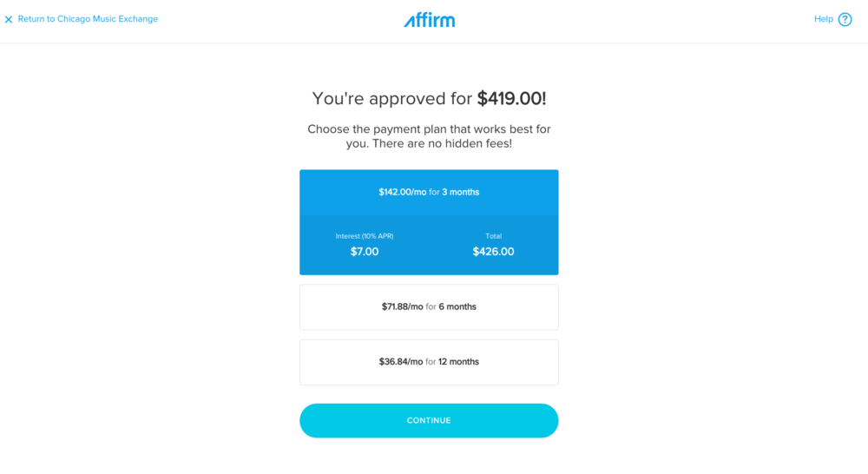Click the $426.00 total amount
This screenshot has height=474, width=868.
(493, 252)
